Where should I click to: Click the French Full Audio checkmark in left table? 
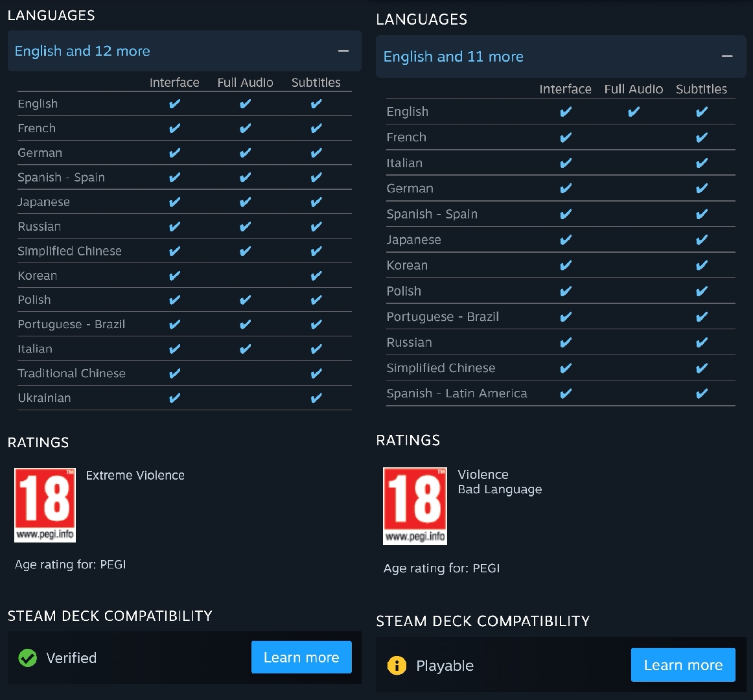pos(246,128)
